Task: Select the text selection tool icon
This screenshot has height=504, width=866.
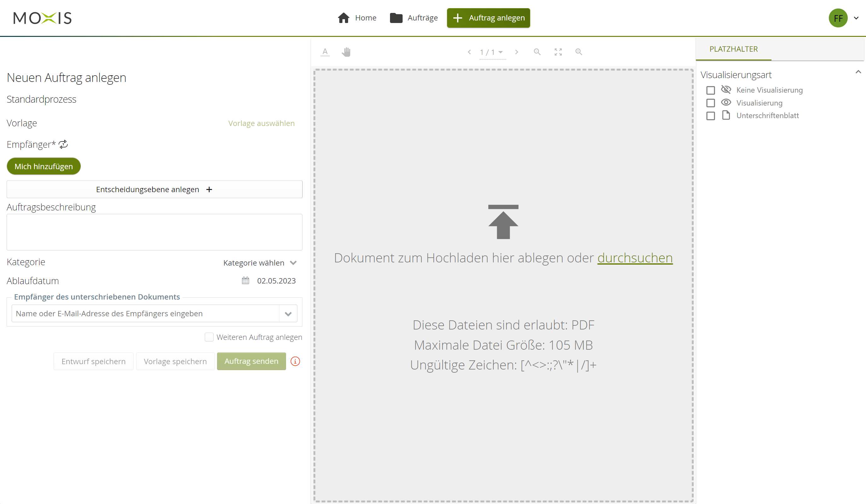Action: [325, 52]
